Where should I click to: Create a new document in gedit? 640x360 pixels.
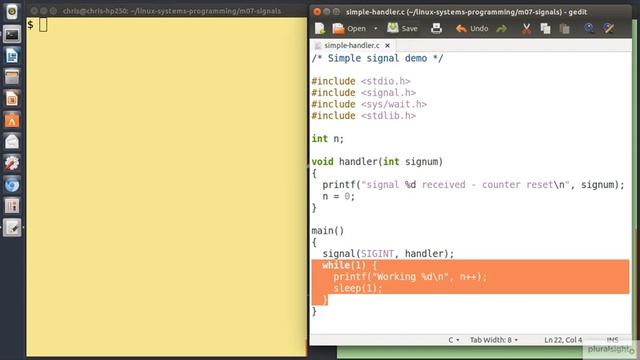(320, 28)
